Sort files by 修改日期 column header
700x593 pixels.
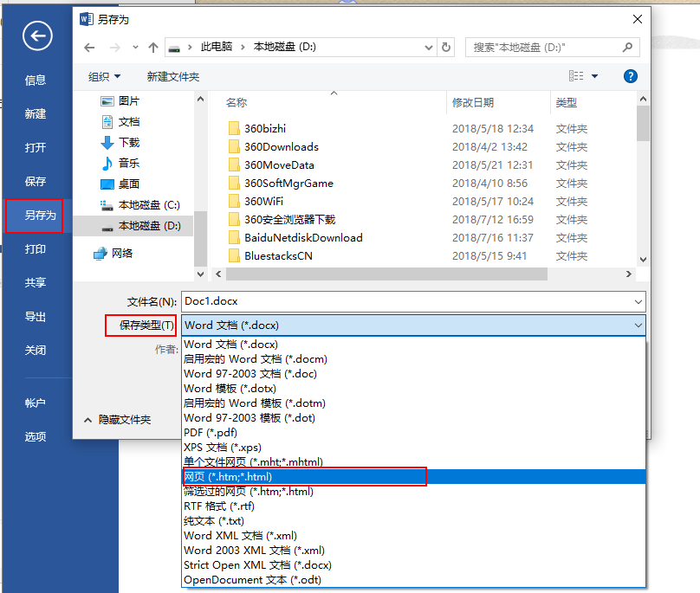point(473,102)
